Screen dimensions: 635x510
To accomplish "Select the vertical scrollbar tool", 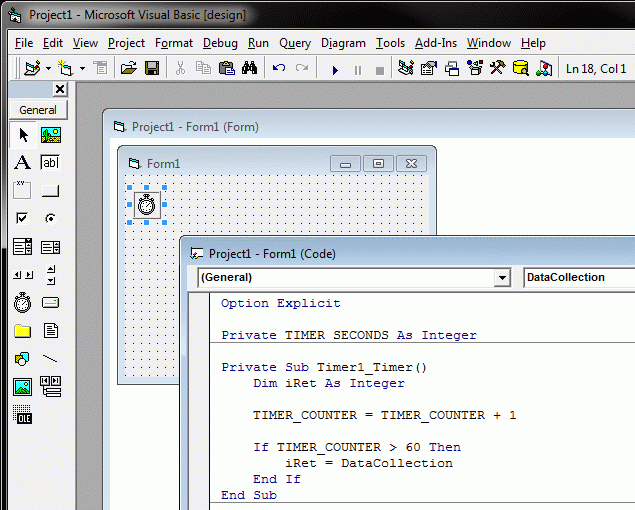I will click(x=51, y=275).
